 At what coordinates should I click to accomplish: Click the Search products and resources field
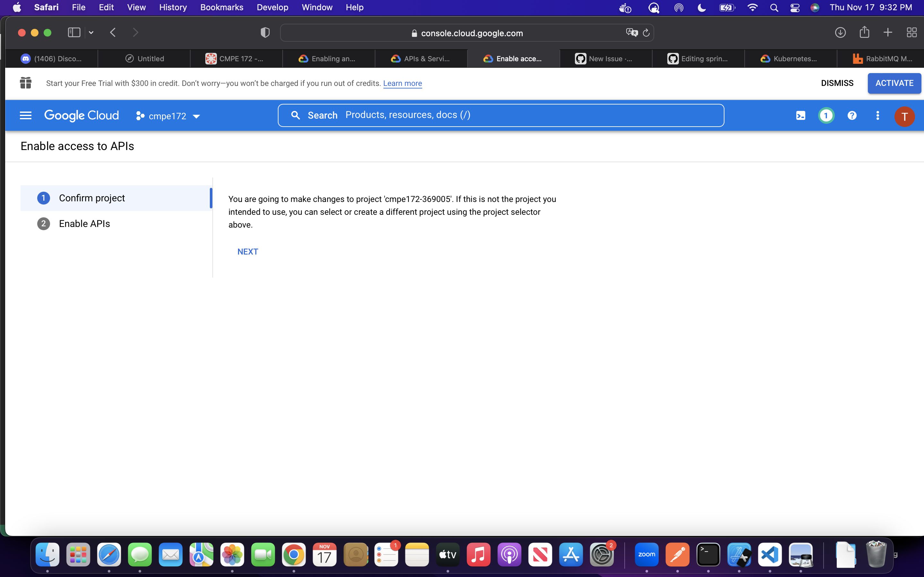[x=500, y=115]
